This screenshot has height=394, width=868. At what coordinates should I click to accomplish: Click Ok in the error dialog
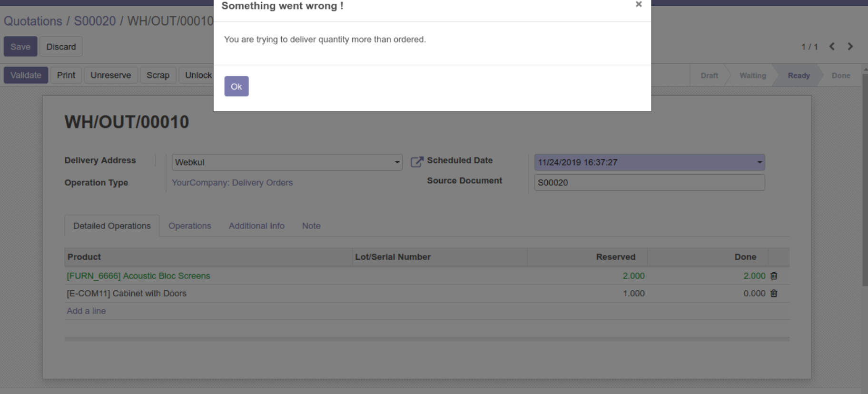236,87
